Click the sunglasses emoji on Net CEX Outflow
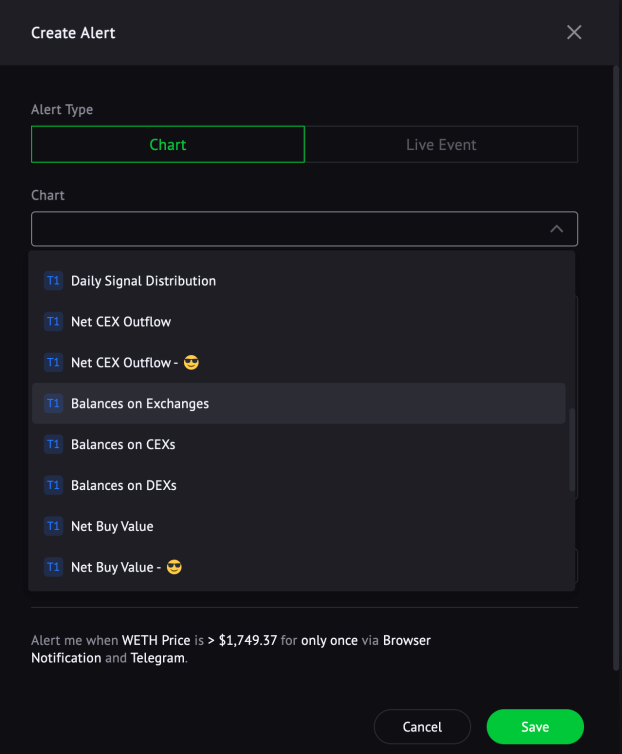This screenshot has height=754, width=622. click(x=191, y=363)
